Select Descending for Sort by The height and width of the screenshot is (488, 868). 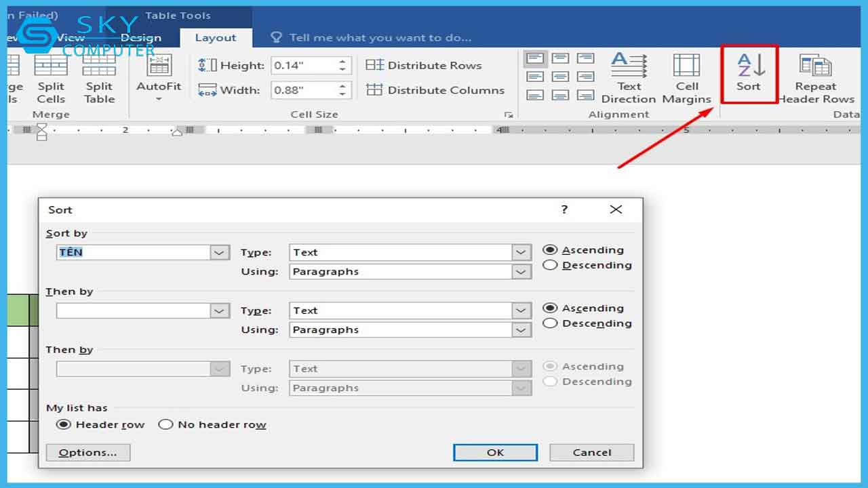551,266
